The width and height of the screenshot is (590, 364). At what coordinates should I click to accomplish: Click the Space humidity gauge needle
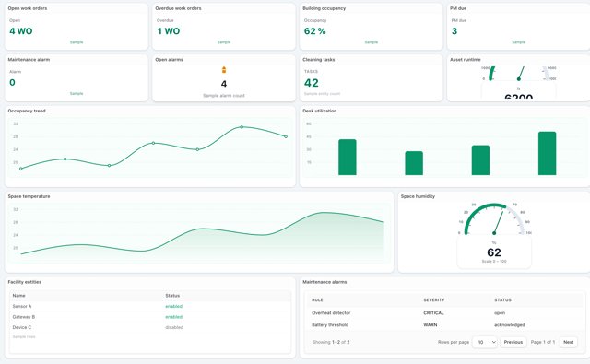coord(499,222)
